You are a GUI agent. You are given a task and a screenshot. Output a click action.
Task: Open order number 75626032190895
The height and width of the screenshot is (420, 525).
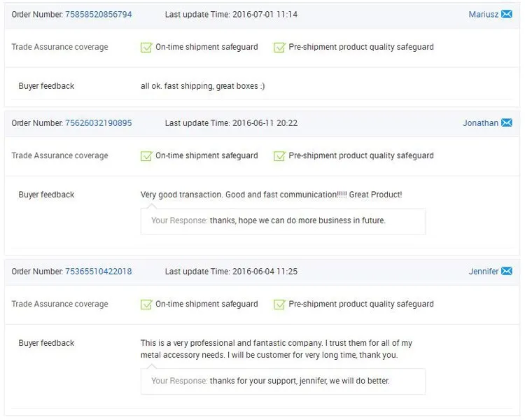click(x=99, y=123)
